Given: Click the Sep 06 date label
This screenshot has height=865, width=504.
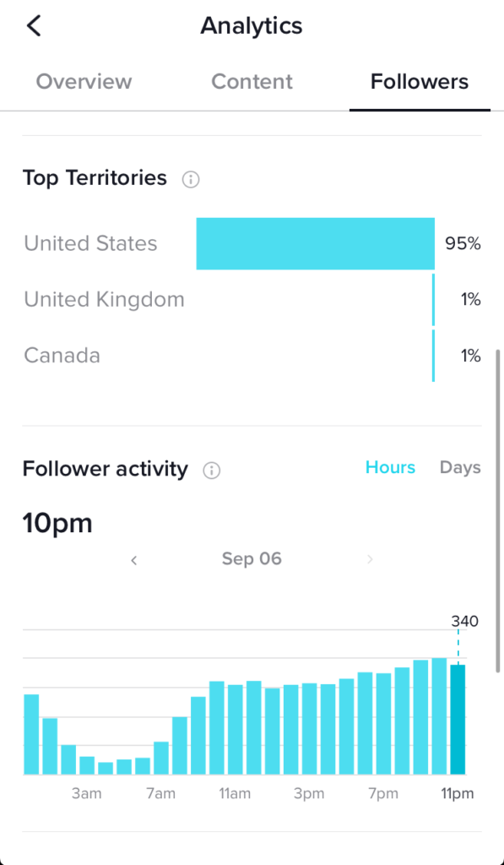Looking at the screenshot, I should pos(252,559).
